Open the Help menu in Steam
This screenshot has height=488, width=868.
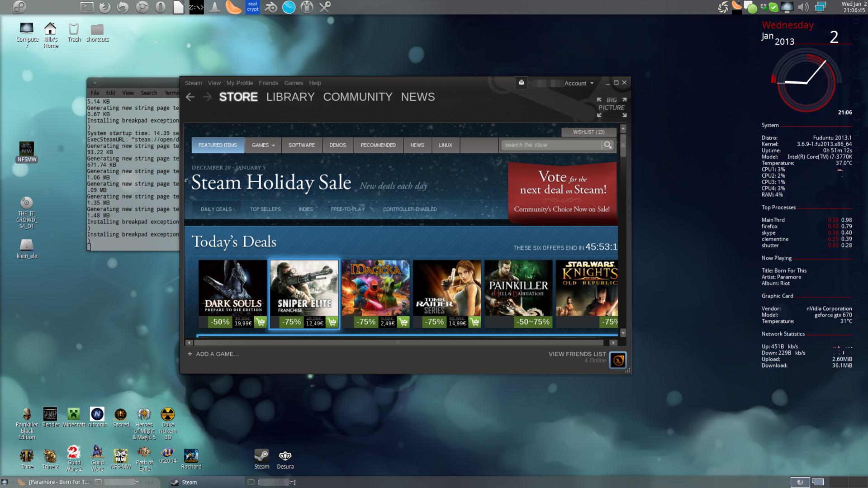tap(315, 83)
